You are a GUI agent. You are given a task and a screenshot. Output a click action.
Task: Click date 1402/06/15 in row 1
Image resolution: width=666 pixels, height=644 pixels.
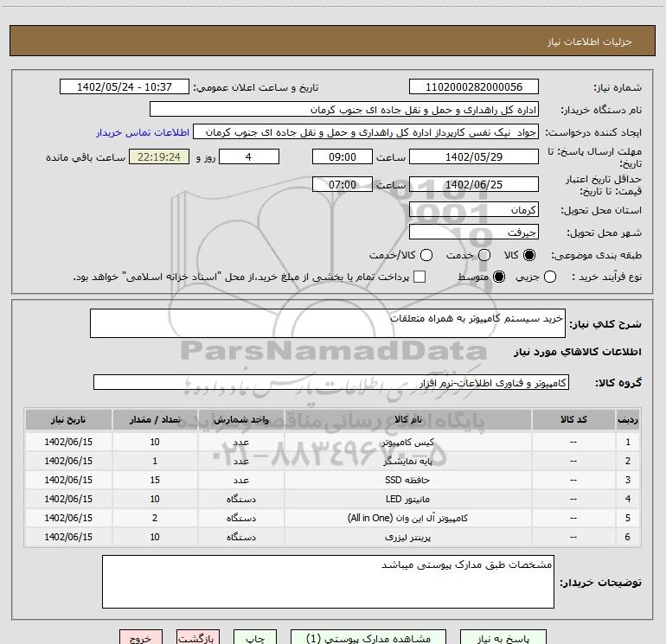pos(68,442)
